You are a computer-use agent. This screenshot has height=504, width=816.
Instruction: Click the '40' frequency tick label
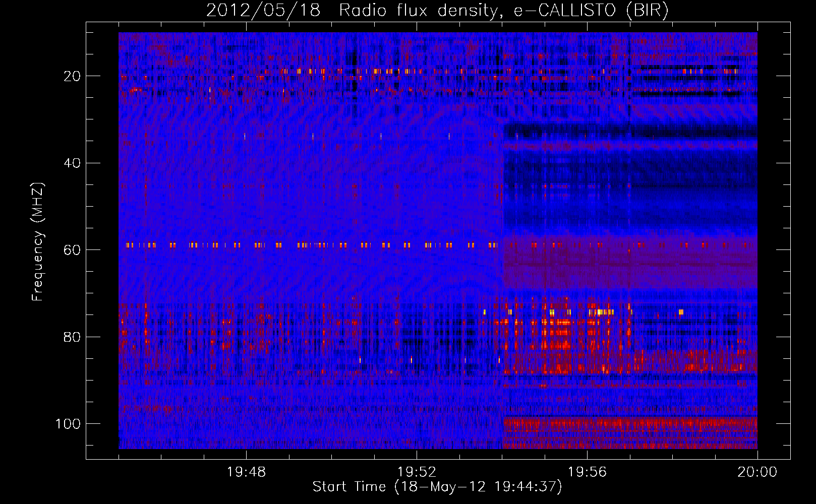pos(72,163)
